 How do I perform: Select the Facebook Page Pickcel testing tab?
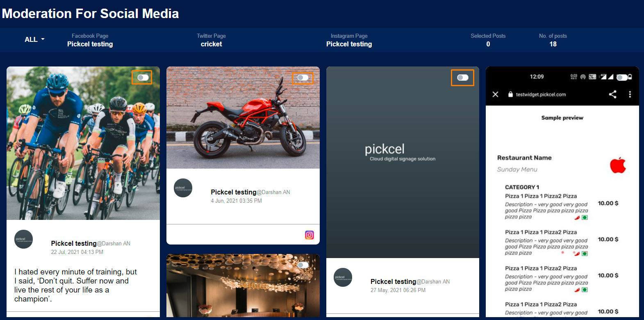click(x=90, y=40)
